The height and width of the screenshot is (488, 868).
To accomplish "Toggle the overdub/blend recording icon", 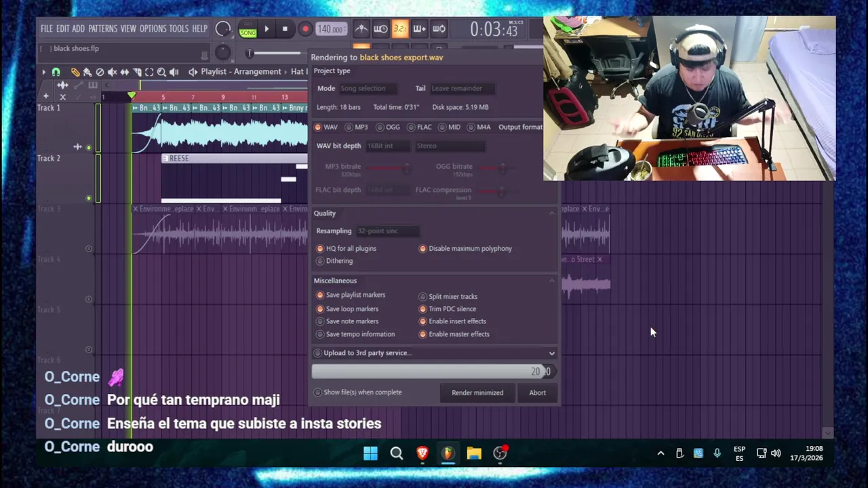I will (419, 28).
